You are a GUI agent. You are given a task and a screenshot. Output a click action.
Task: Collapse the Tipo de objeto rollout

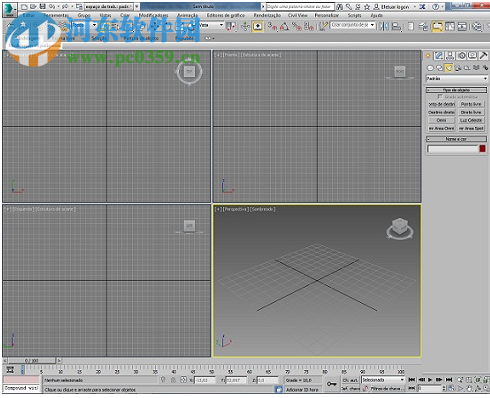[x=457, y=90]
